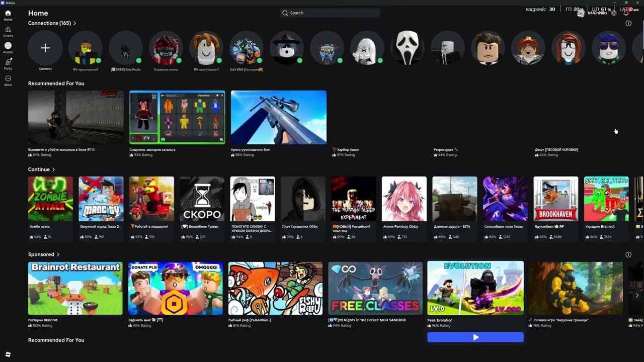Open the Десрт [ПЕСОВОЙ КОРОБКИ] game title
Image resolution: width=644 pixels, height=362 pixels.
point(556,149)
